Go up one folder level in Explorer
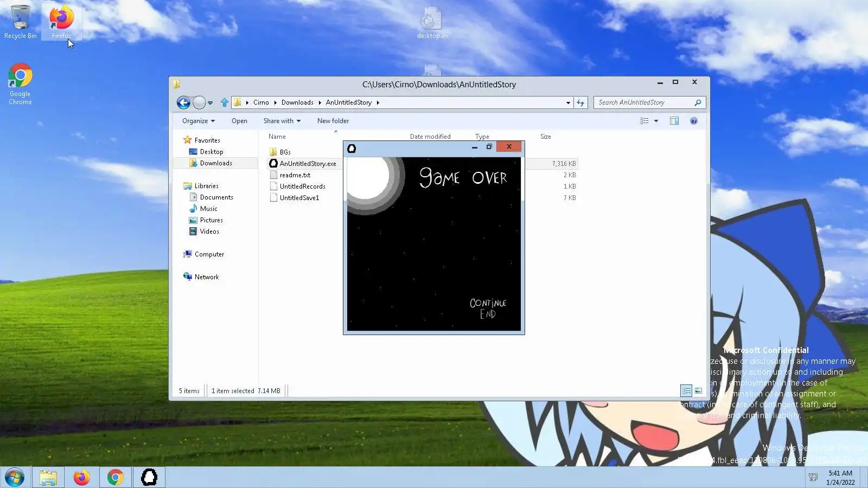The height and width of the screenshot is (488, 868). pos(225,102)
